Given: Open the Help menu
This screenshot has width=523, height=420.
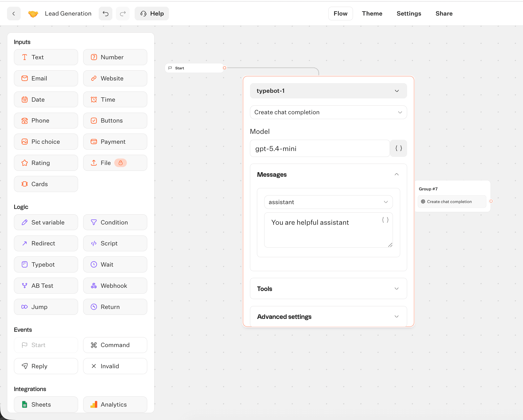Looking at the screenshot, I should coord(152,14).
